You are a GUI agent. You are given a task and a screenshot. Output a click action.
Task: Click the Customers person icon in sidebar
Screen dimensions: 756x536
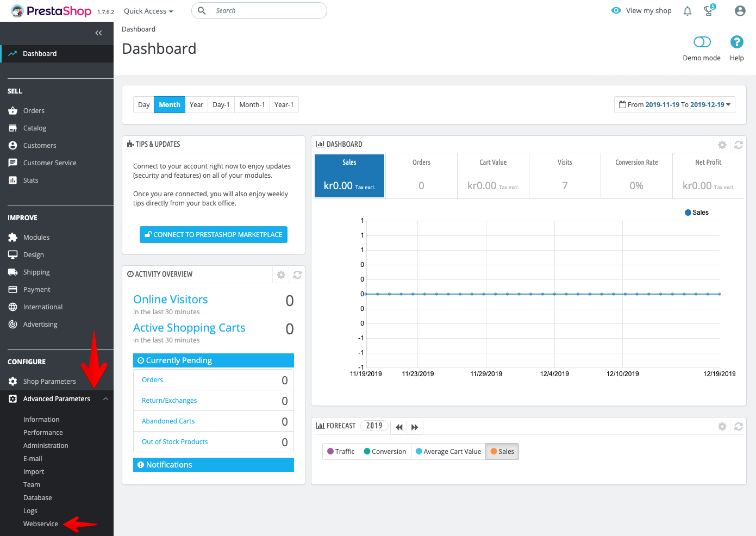(13, 145)
